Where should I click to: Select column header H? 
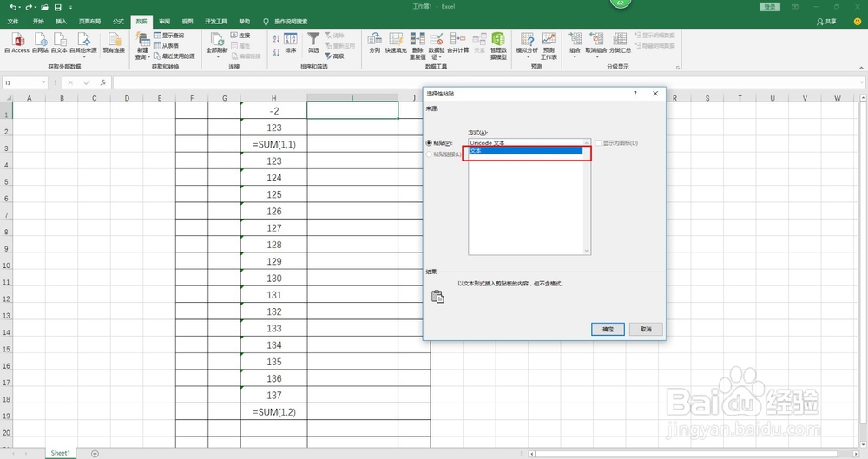click(274, 98)
